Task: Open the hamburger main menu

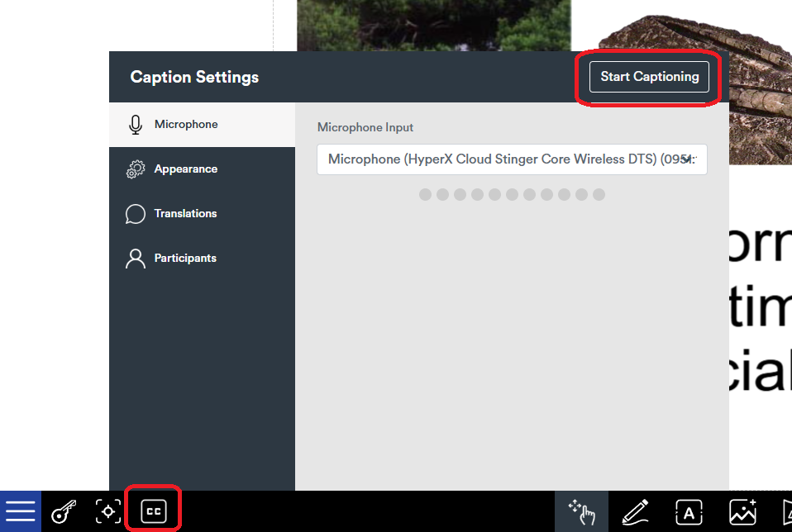Action: click(20, 511)
